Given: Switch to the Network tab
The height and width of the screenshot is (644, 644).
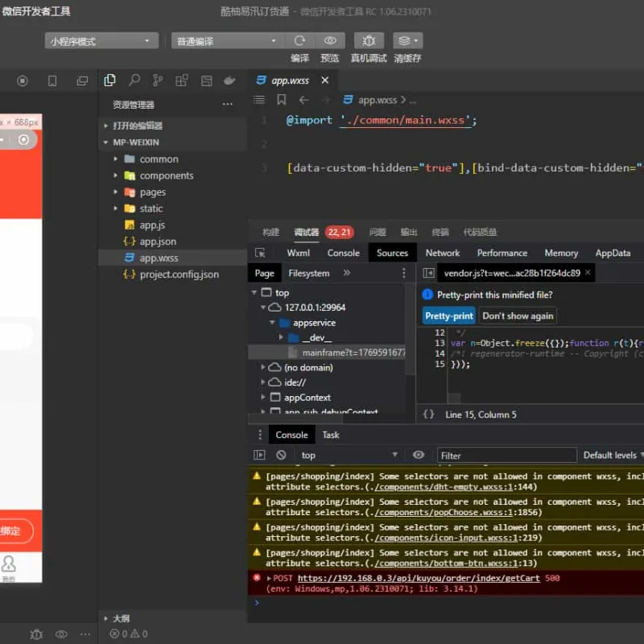Looking at the screenshot, I should tap(442, 253).
